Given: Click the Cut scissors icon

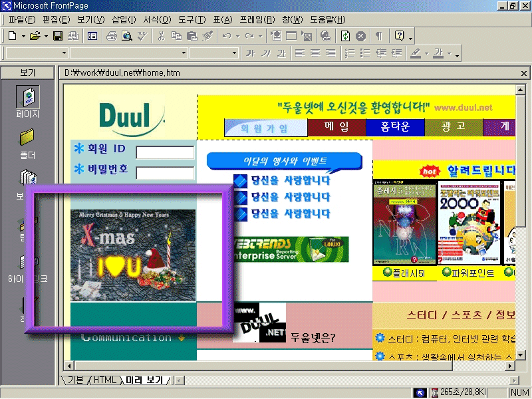Looking at the screenshot, I should 161,36.
